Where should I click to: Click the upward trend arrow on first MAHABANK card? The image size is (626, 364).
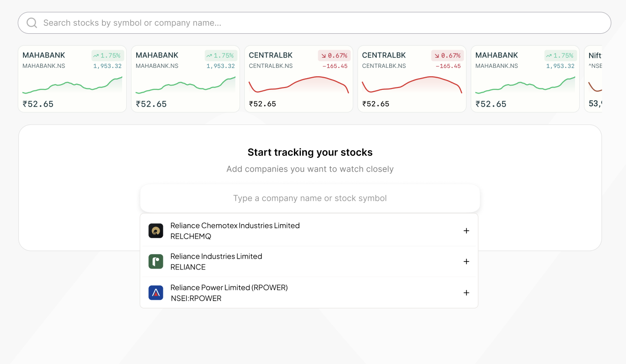[96, 55]
